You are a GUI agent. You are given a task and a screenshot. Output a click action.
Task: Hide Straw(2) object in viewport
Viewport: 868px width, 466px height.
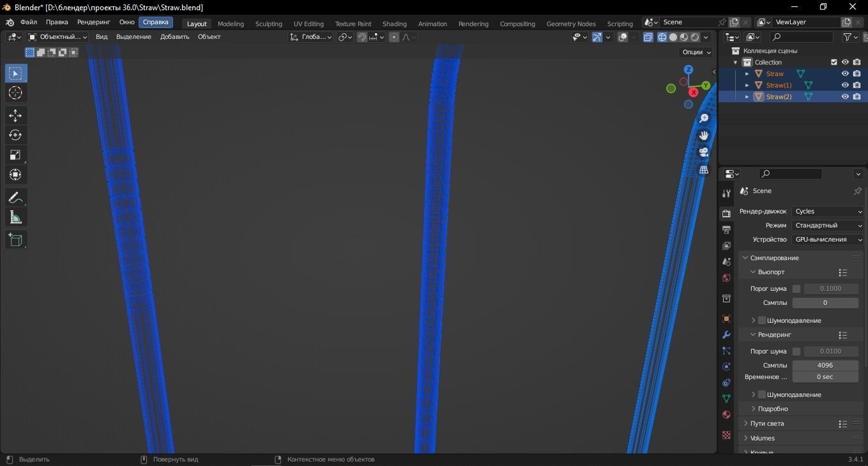coord(845,97)
